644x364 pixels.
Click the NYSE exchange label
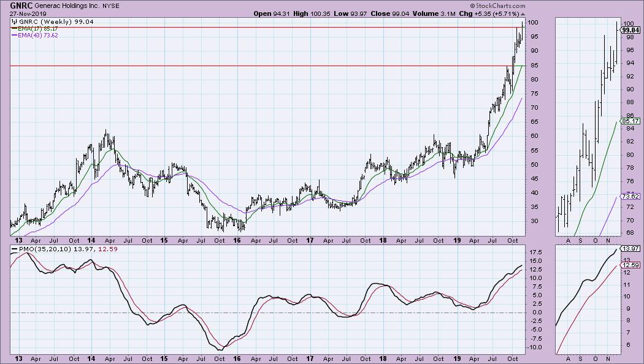click(x=111, y=6)
